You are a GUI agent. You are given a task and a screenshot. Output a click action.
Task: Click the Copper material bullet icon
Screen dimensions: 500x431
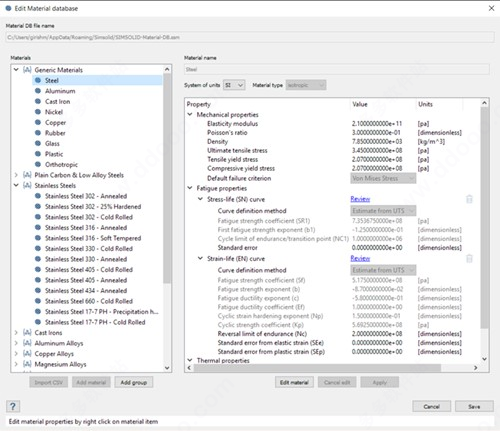coord(38,122)
